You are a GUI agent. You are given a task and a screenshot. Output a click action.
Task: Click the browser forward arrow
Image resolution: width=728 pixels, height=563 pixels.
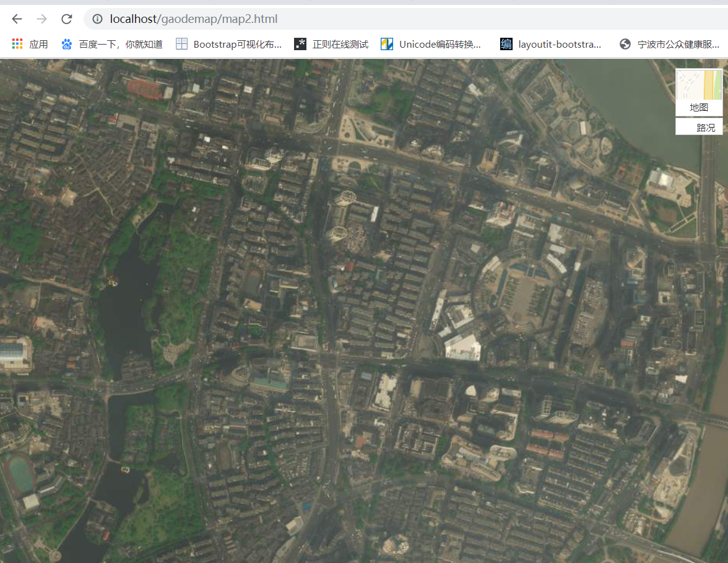[x=42, y=19]
